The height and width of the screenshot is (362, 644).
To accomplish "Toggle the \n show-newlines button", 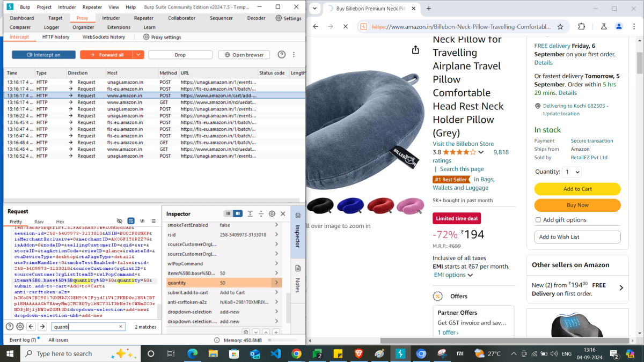I will pyautogui.click(x=142, y=221).
